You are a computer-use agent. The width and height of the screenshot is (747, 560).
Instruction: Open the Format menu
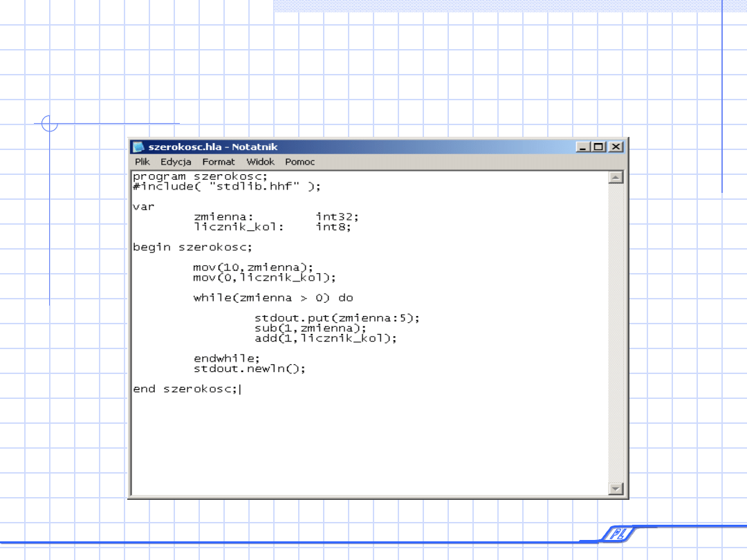click(x=219, y=162)
